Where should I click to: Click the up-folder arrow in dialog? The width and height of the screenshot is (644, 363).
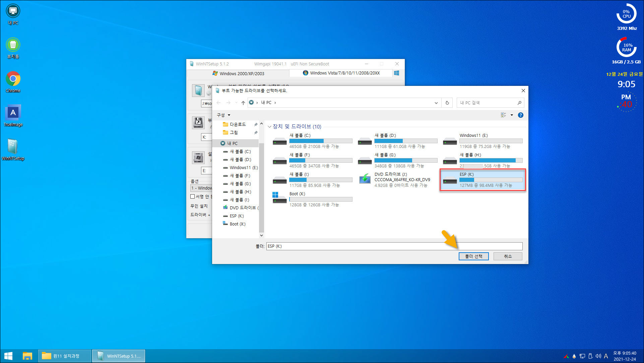point(243,103)
